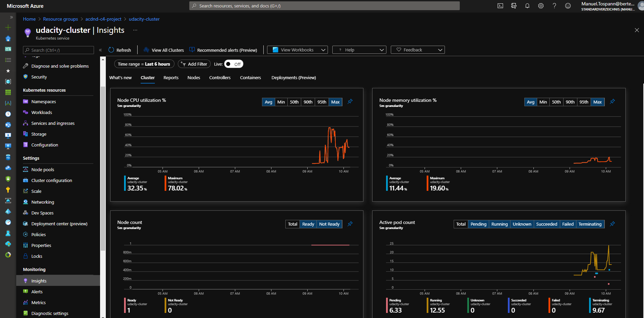Change the Time range Last 6 hours

(144, 64)
